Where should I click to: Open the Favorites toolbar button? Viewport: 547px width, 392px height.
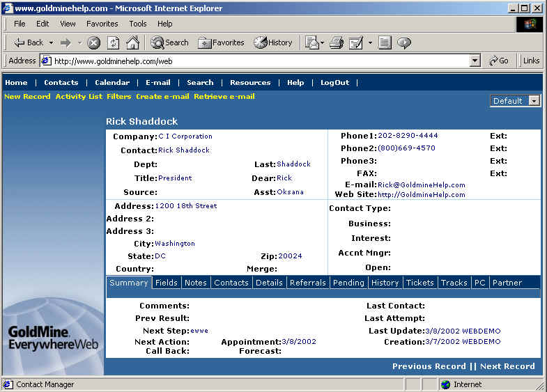click(x=221, y=42)
